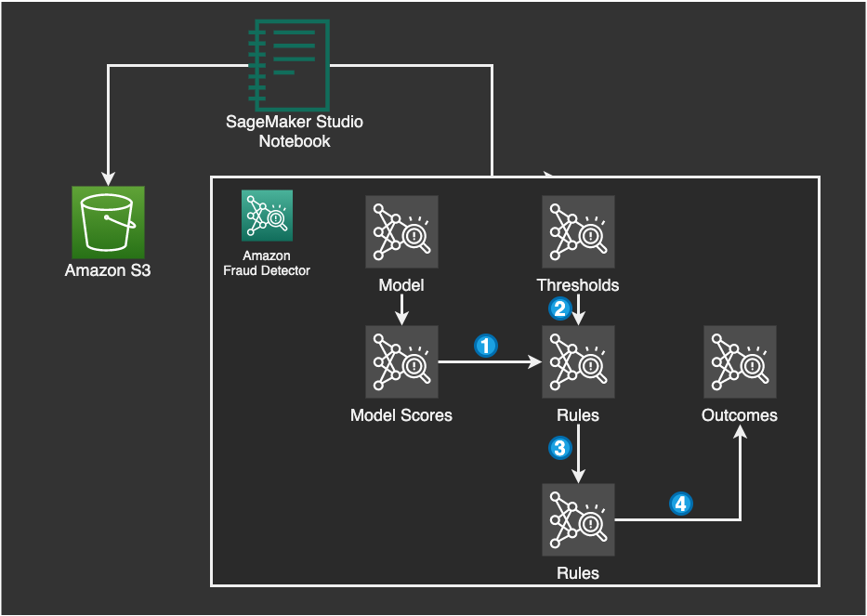Click the teal Amazon Fraud Detector icon
Viewport: 867px width, 616px height.
(x=267, y=216)
